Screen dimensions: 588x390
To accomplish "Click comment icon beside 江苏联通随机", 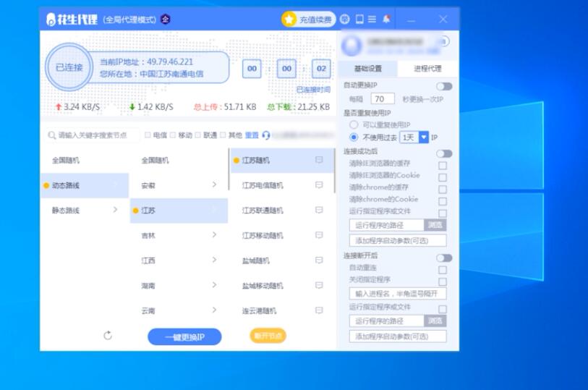I will tap(319, 210).
